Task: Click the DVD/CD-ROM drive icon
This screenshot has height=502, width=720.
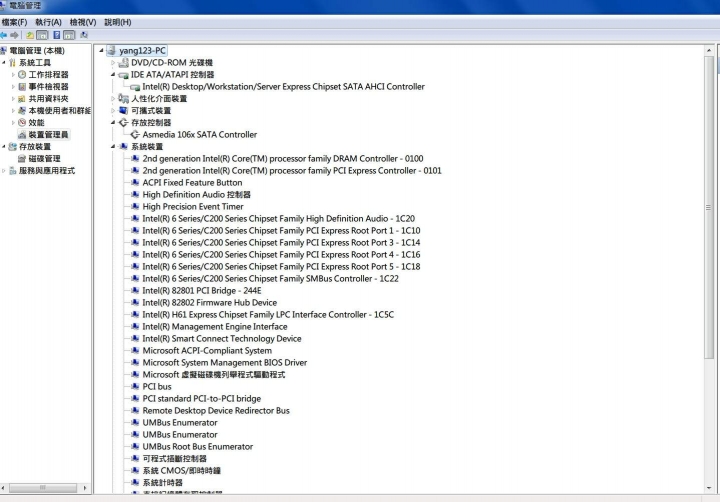Action: 123,62
